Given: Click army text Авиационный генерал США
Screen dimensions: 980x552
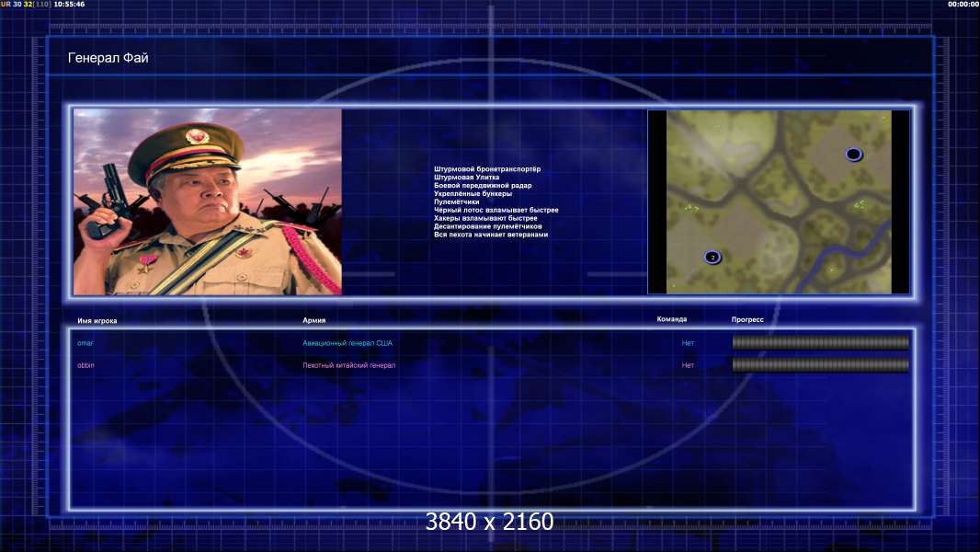Looking at the screenshot, I should (348, 343).
